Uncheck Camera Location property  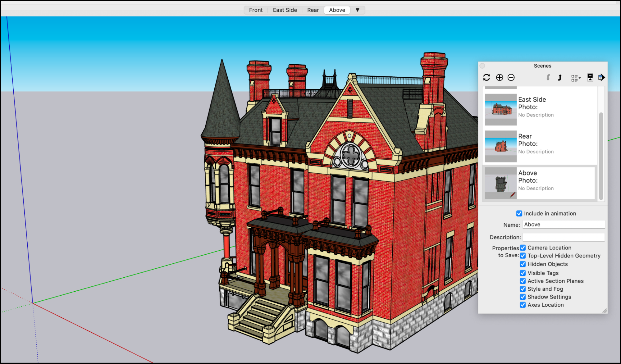pyautogui.click(x=523, y=248)
